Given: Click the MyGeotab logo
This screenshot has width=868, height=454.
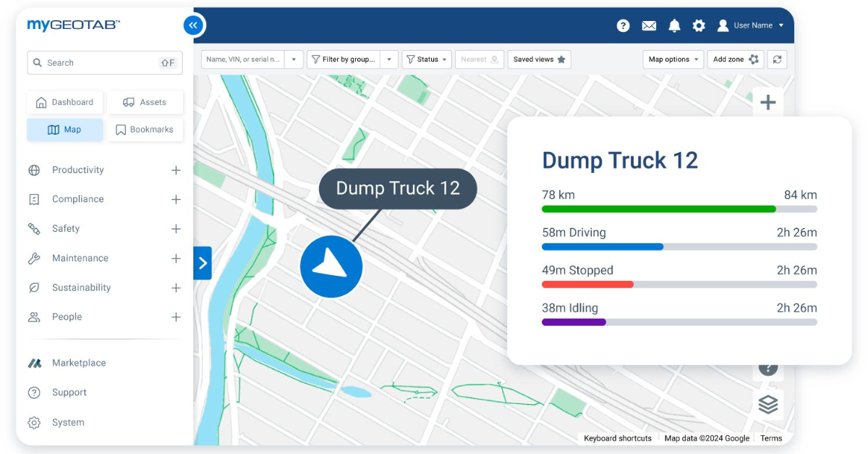Looking at the screenshot, I should (74, 25).
